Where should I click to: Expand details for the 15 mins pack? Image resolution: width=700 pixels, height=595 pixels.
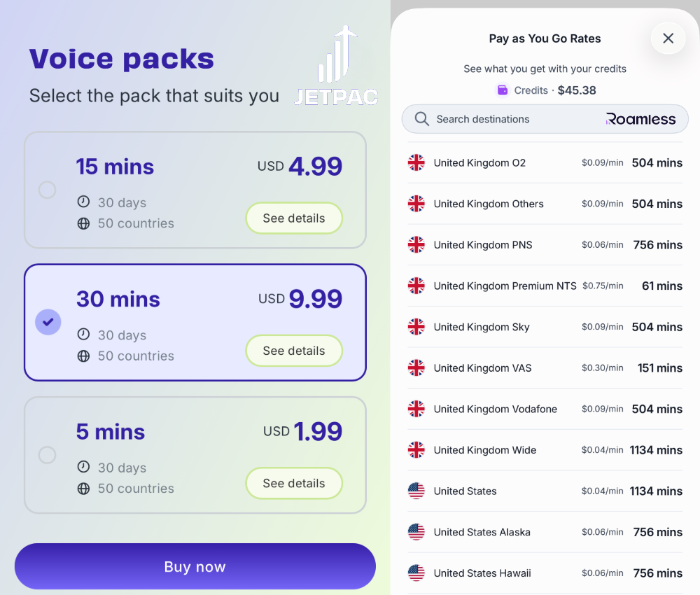(294, 218)
